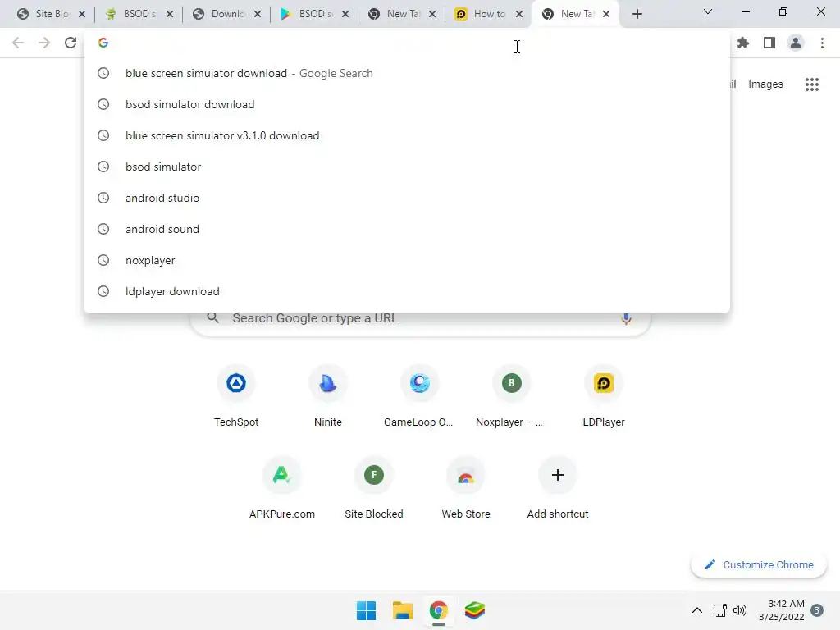Close the Site Blocked tab

tap(82, 14)
